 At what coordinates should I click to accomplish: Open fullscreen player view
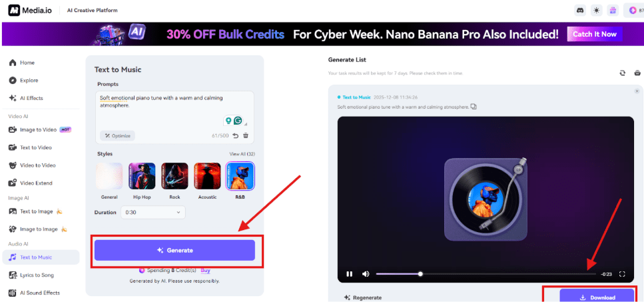tap(622, 274)
